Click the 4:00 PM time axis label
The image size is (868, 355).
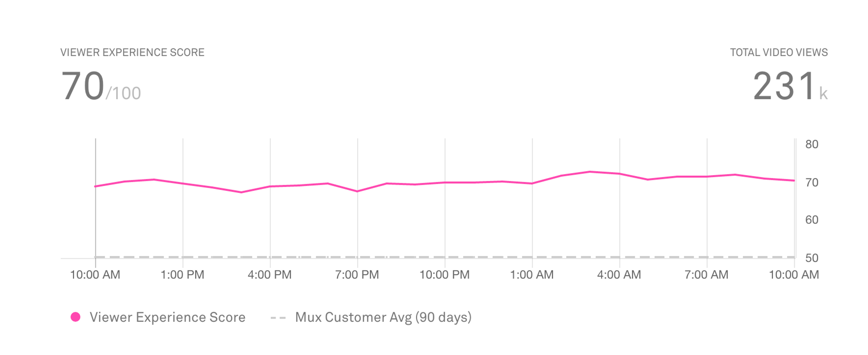tap(270, 275)
